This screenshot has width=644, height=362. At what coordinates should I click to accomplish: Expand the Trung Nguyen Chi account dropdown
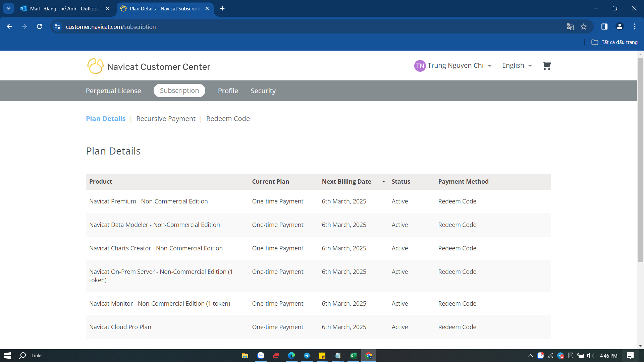[x=489, y=66]
